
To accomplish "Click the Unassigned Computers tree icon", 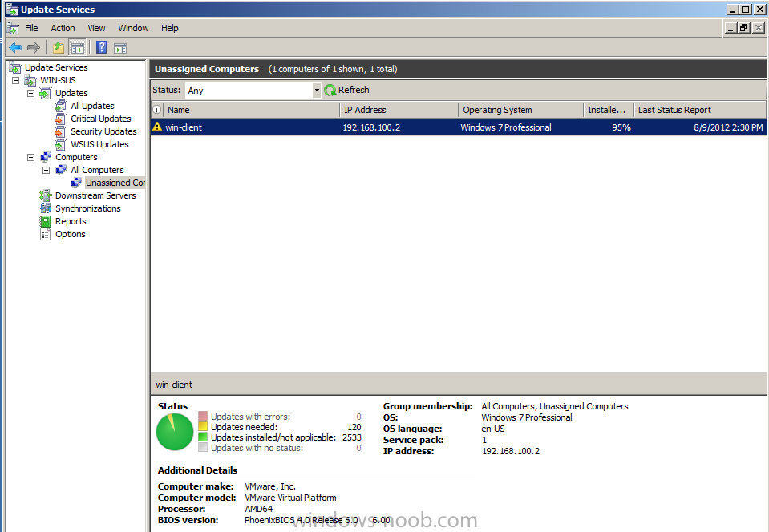I will point(76,183).
